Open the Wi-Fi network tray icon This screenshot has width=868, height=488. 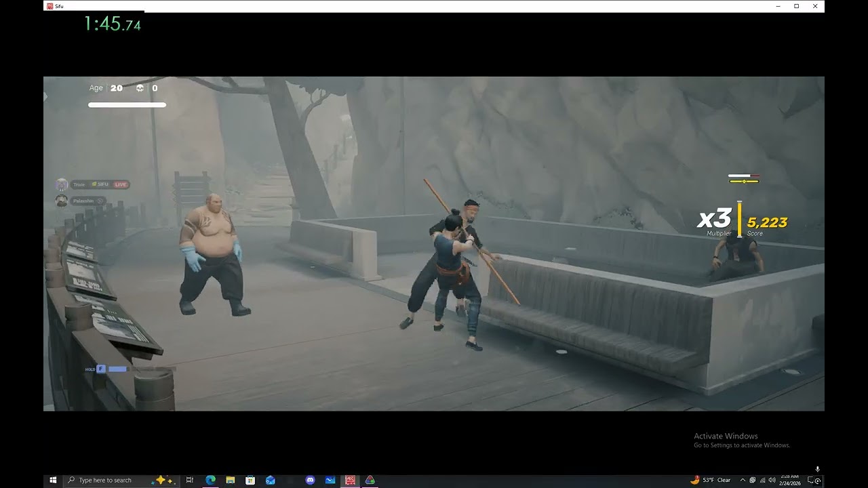(762, 480)
